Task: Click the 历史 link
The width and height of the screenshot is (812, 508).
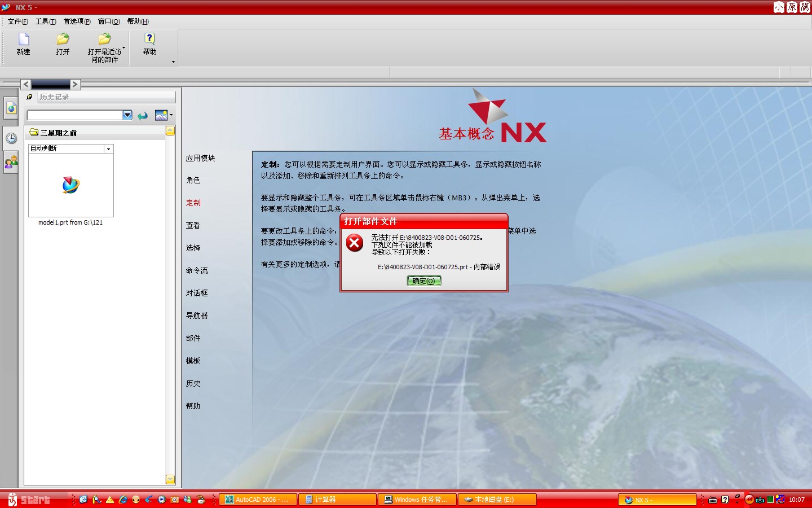Action: tap(193, 384)
